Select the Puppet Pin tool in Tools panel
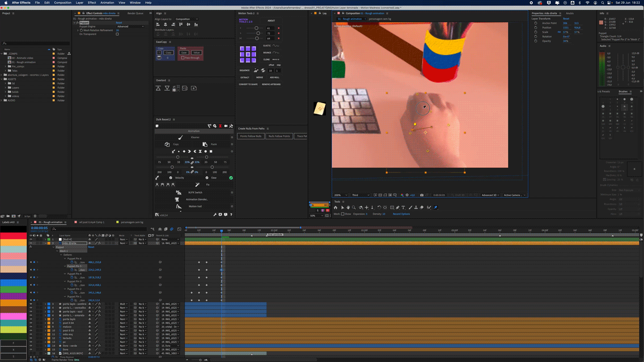Image resolution: width=644 pixels, height=362 pixels. [x=436, y=207]
